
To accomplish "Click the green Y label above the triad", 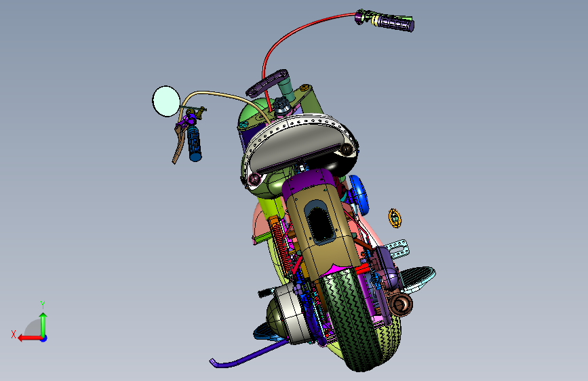I will [x=43, y=304].
